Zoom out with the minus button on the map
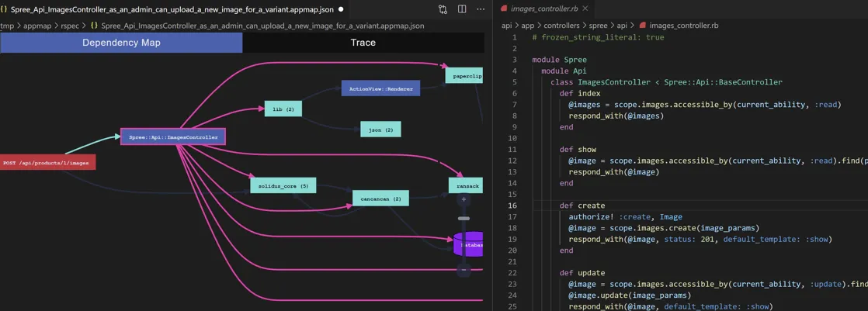This screenshot has width=868, height=311. point(464,271)
